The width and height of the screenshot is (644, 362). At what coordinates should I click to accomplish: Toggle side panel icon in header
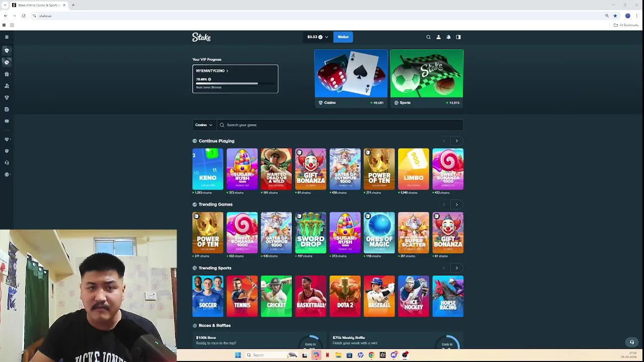(458, 37)
